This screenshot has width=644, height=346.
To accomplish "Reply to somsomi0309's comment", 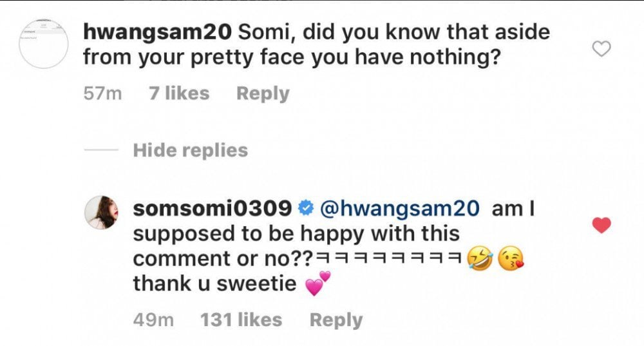I will (336, 320).
